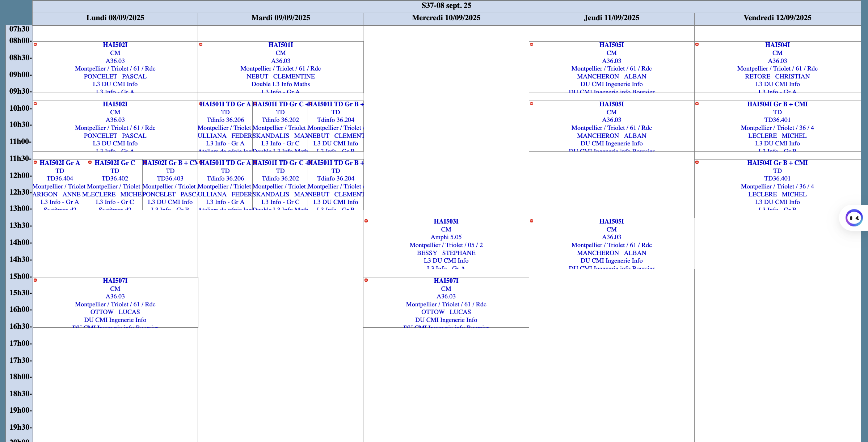Image resolution: width=868 pixels, height=442 pixels.
Task: Click red icon of Thursday 10h00 HAI505I
Action: (x=532, y=104)
